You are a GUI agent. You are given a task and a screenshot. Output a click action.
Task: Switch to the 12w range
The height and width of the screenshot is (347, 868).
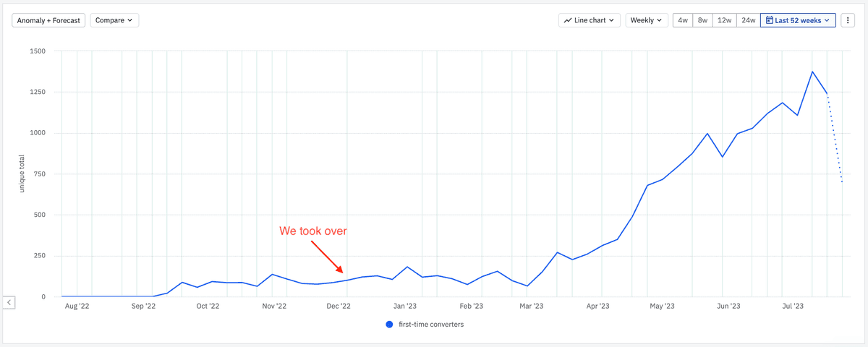click(724, 20)
